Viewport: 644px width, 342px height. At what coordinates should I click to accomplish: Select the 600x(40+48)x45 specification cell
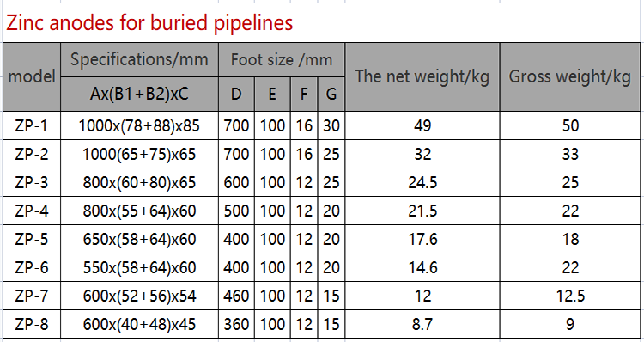coord(139,324)
